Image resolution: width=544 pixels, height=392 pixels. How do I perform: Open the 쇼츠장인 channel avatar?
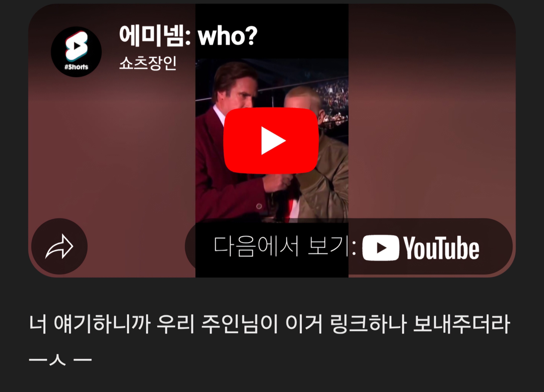(76, 52)
